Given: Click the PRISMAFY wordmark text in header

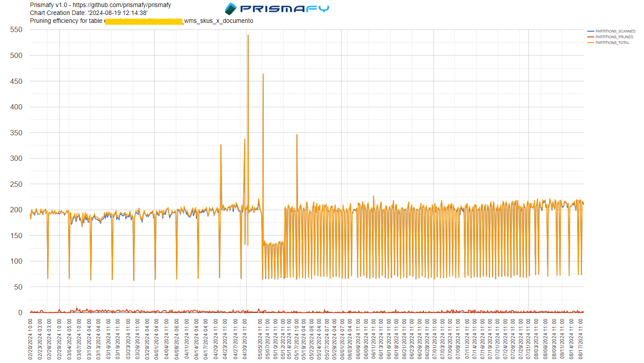Looking at the screenshot, I should pos(285,9).
